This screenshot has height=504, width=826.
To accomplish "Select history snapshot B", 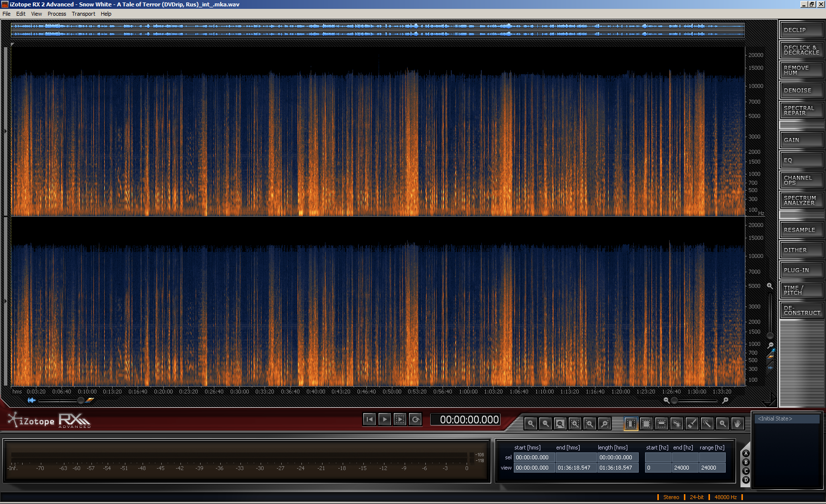I will click(746, 462).
